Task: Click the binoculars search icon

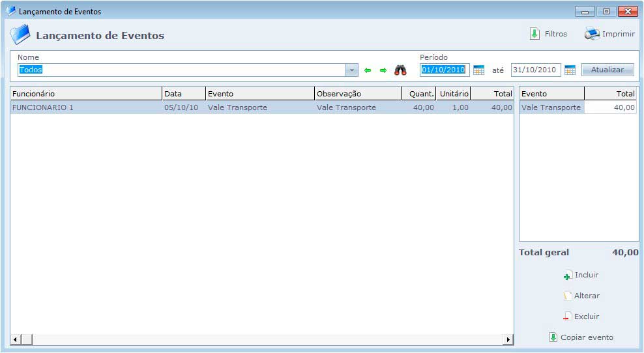Action: pyautogui.click(x=400, y=70)
